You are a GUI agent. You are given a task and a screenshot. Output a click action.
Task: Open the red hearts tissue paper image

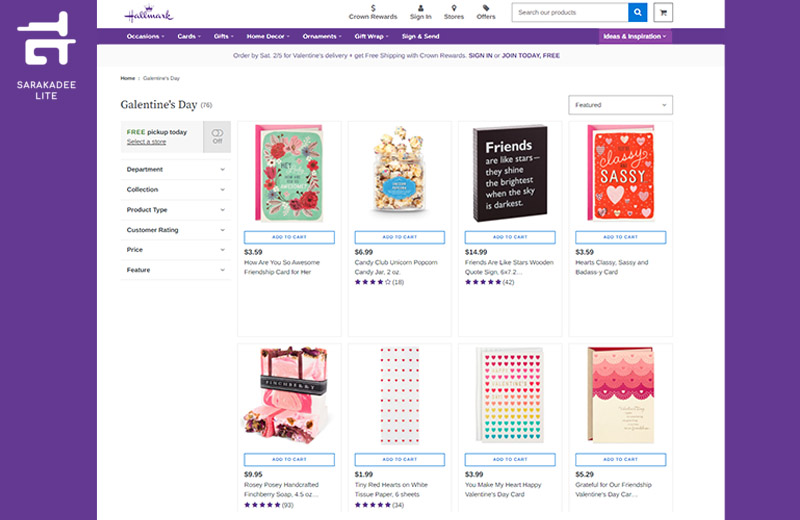click(399, 396)
